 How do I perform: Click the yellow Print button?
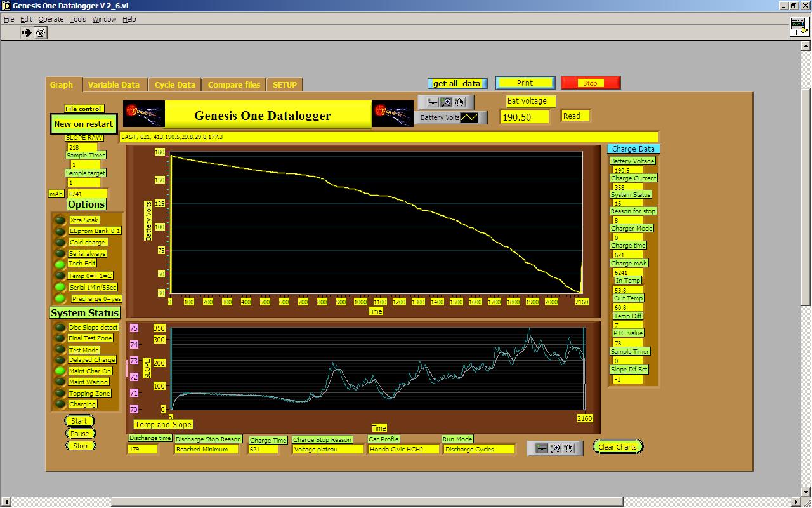[525, 83]
